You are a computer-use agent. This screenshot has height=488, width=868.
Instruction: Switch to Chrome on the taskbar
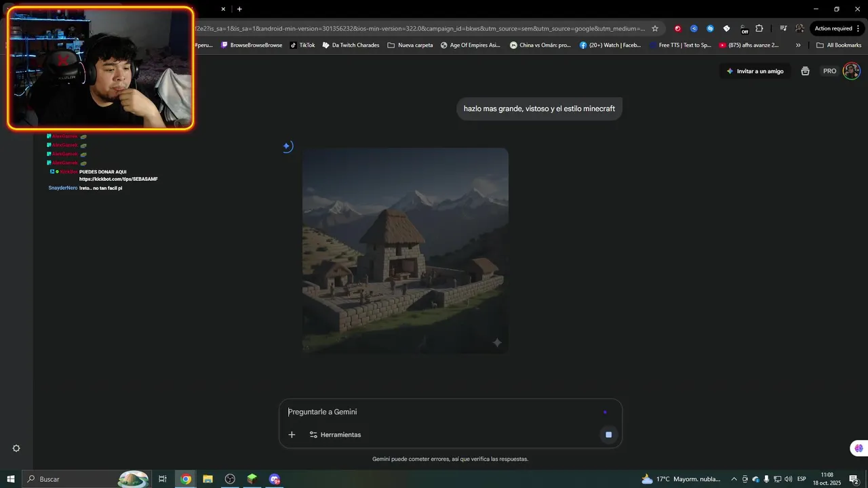[x=186, y=479]
